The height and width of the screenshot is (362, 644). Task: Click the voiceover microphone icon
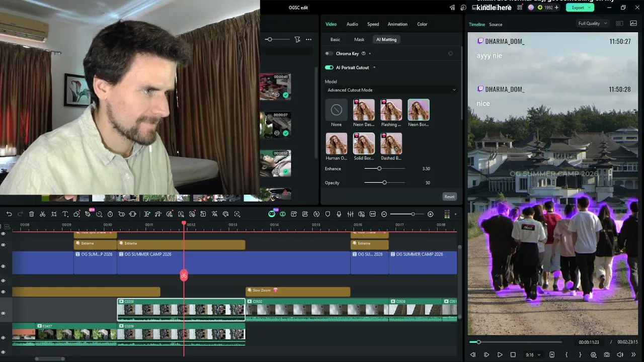click(339, 214)
